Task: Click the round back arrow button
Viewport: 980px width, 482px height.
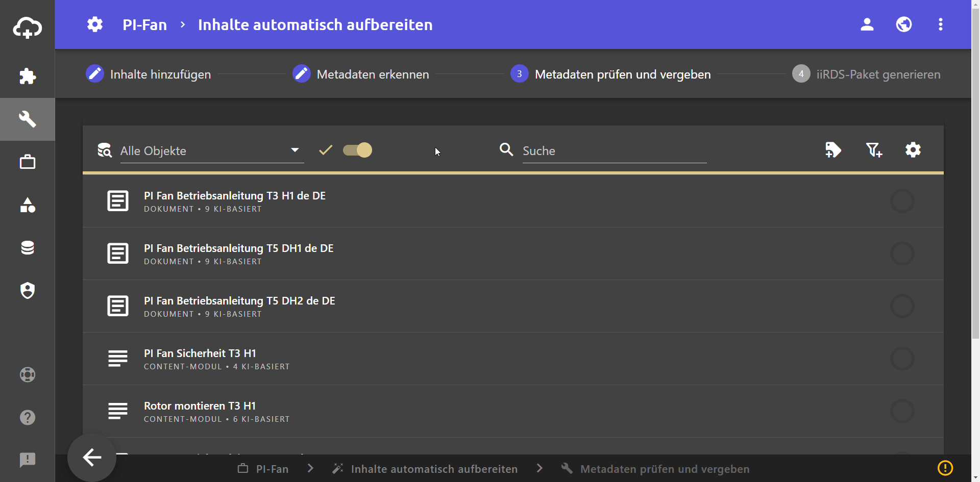Action: tap(92, 458)
